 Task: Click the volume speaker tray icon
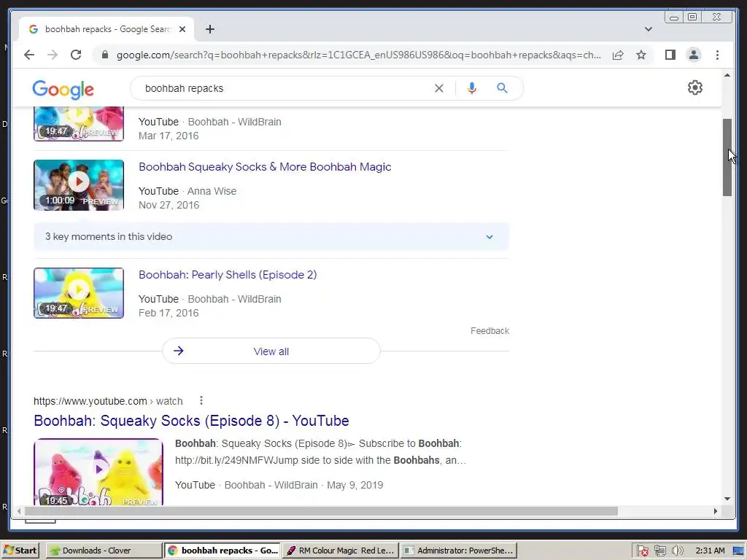[678, 551]
